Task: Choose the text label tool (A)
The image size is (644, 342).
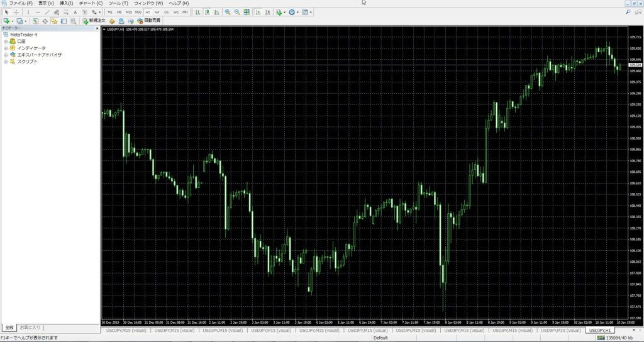Action: 75,13
